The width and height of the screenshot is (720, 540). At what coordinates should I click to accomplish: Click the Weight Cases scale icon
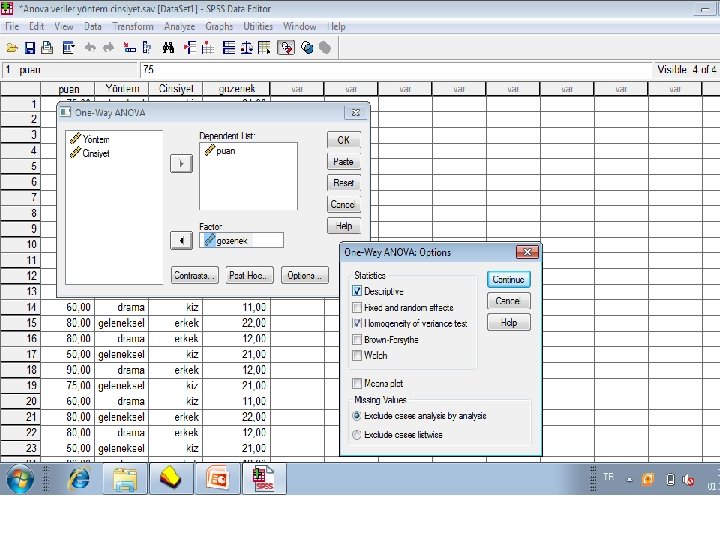tap(247, 48)
